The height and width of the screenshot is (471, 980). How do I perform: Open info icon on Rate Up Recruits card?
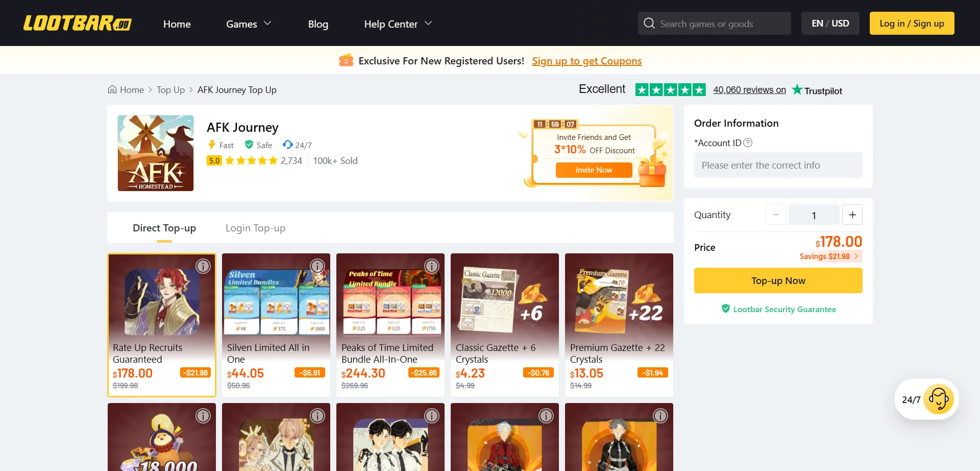pos(203,266)
